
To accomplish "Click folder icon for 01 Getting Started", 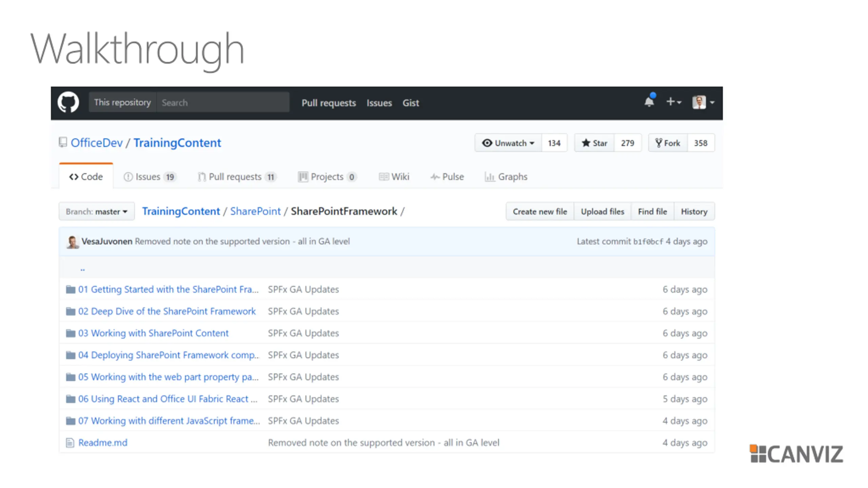I will click(x=71, y=289).
